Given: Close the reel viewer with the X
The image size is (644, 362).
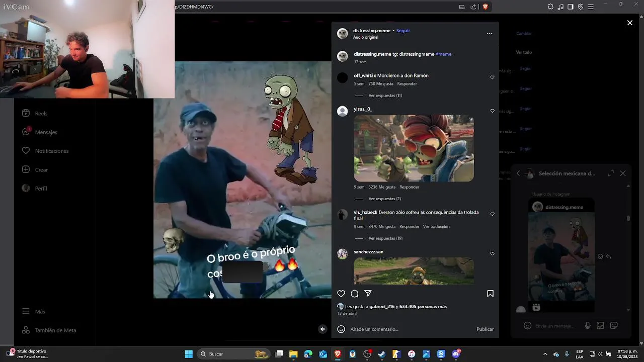Looking at the screenshot, I should (x=629, y=23).
